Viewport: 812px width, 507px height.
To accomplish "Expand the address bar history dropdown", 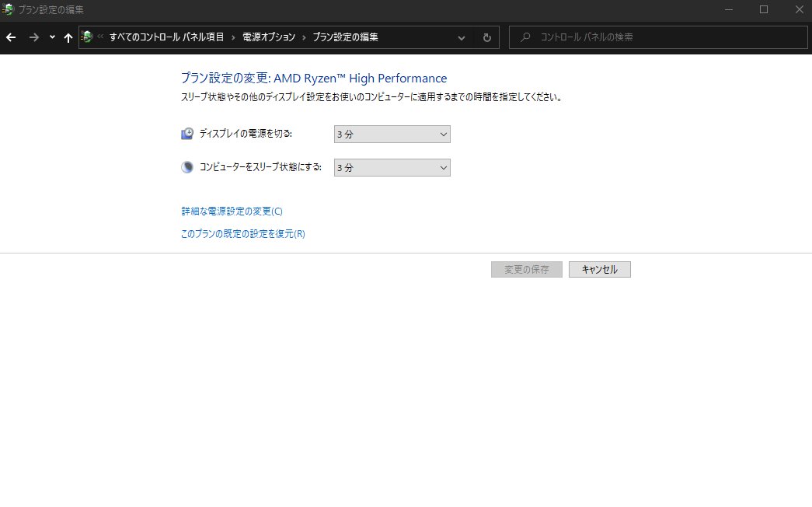I will tap(462, 37).
